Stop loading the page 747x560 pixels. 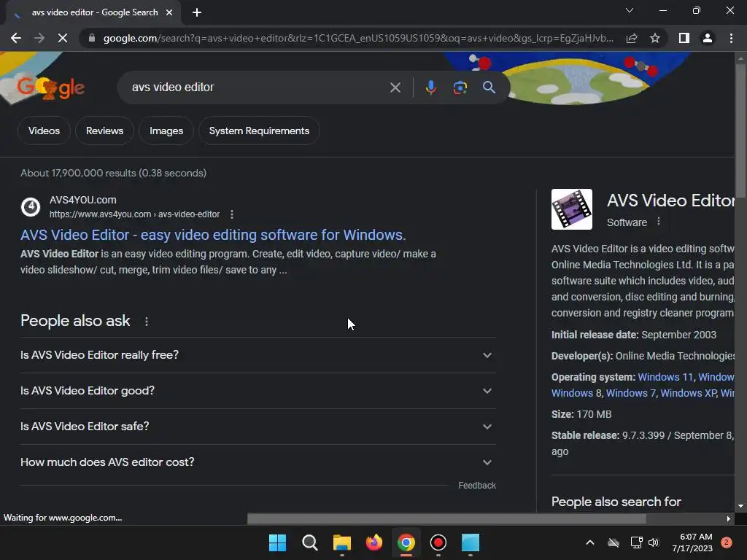click(63, 38)
